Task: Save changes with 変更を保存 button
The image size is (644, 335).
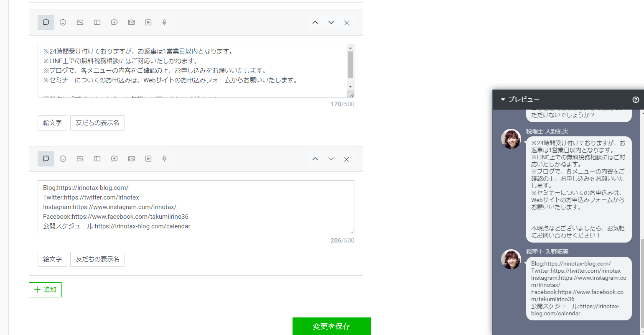Action: (x=332, y=326)
